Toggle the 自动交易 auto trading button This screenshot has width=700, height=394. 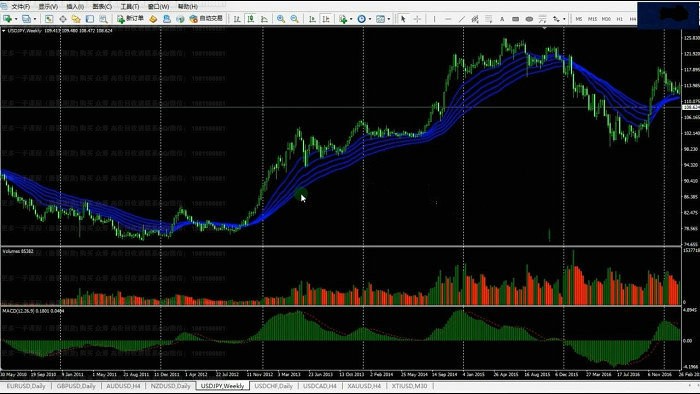tap(206, 19)
